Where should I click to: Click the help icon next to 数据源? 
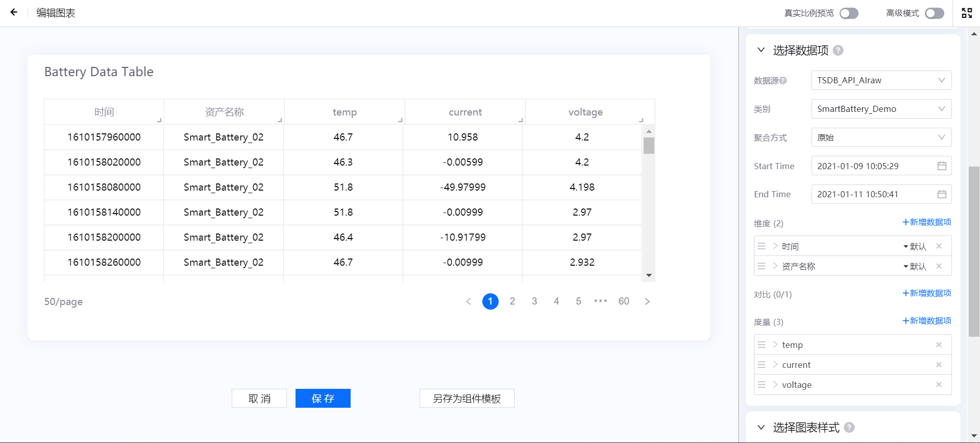tap(783, 81)
